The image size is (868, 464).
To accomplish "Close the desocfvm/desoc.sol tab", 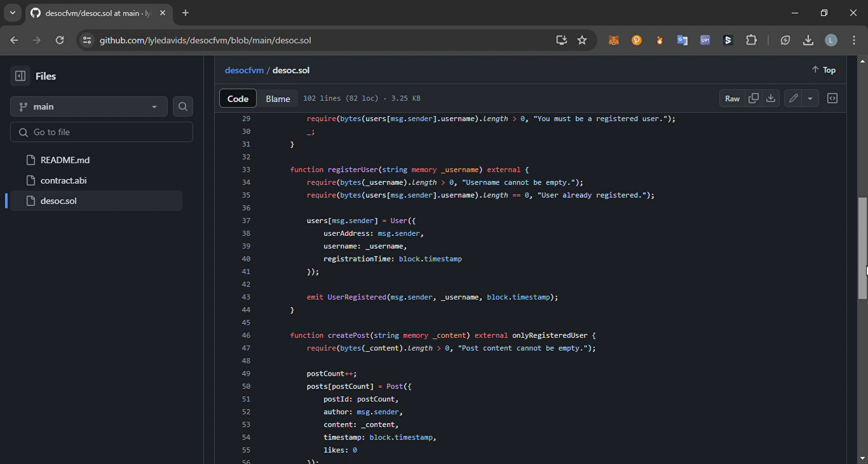I will (163, 13).
